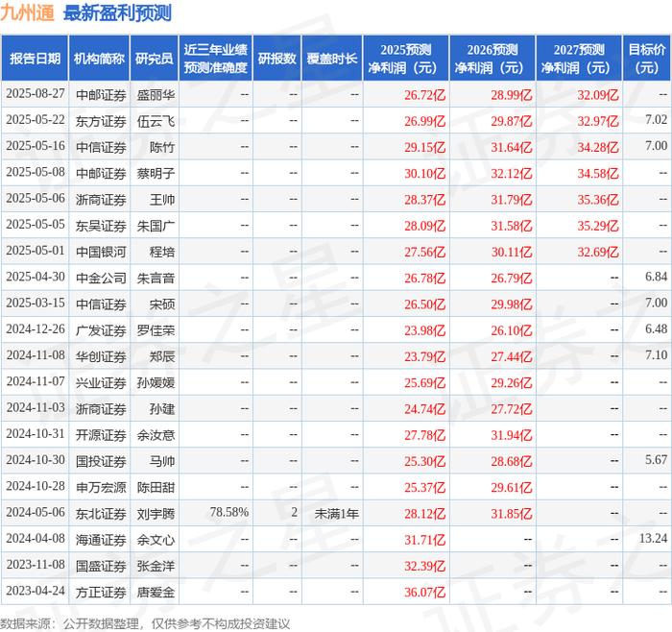This screenshot has width=672, height=632.
Task: Click the 未满1年 coverage cell
Action: (336, 514)
